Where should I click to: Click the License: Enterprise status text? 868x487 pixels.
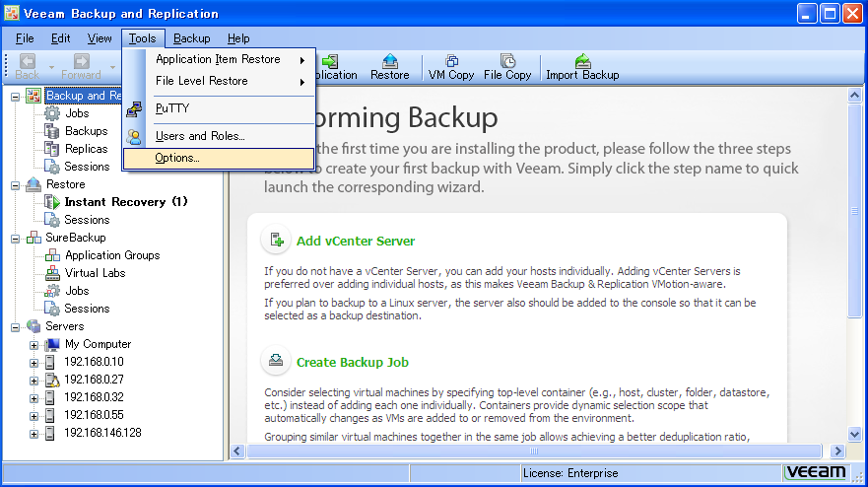coord(570,473)
